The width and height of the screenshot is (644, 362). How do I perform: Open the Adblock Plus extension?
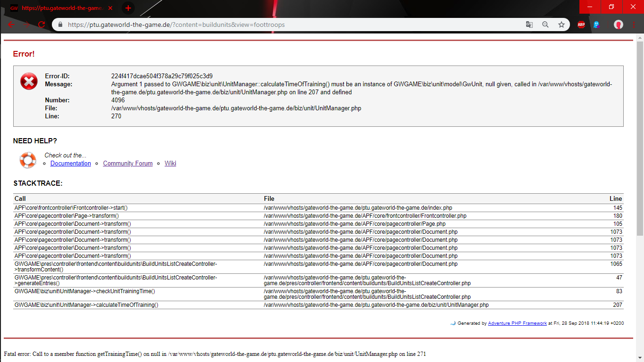(x=581, y=25)
